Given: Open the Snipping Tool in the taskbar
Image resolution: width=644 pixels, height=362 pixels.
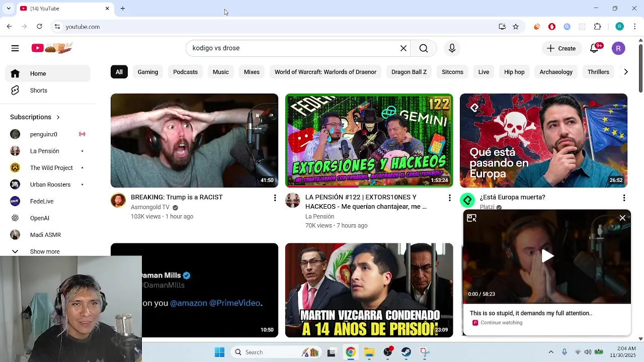Looking at the screenshot, I should [424, 352].
